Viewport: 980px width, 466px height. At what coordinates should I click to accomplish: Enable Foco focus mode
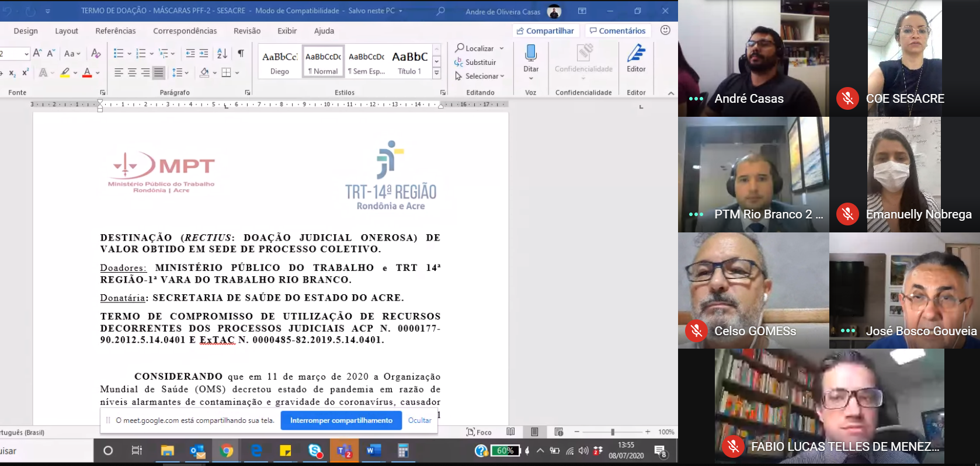point(479,432)
